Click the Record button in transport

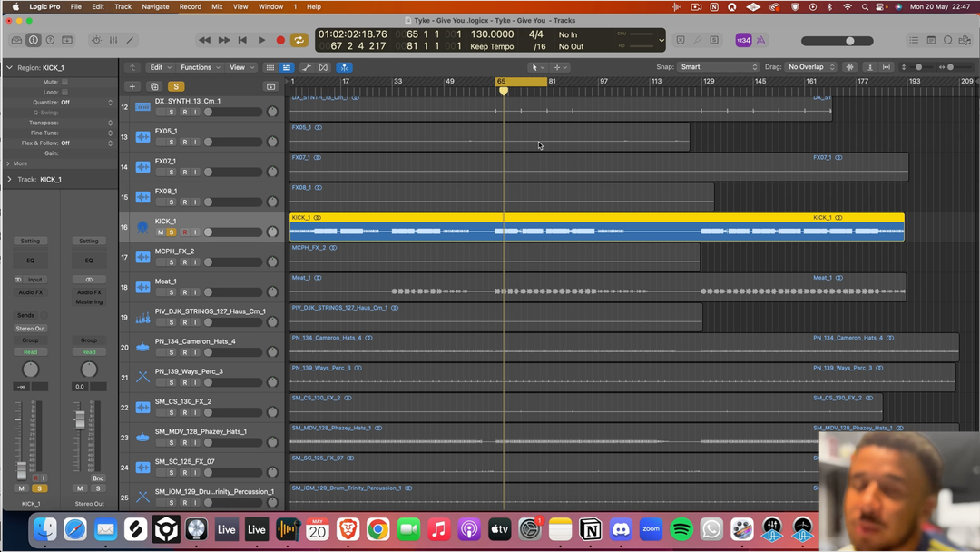[x=280, y=40]
